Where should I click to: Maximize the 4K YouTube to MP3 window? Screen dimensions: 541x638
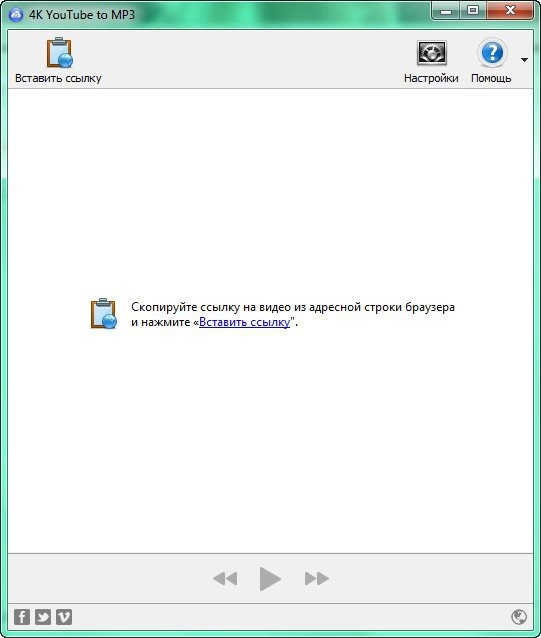[473, 11]
